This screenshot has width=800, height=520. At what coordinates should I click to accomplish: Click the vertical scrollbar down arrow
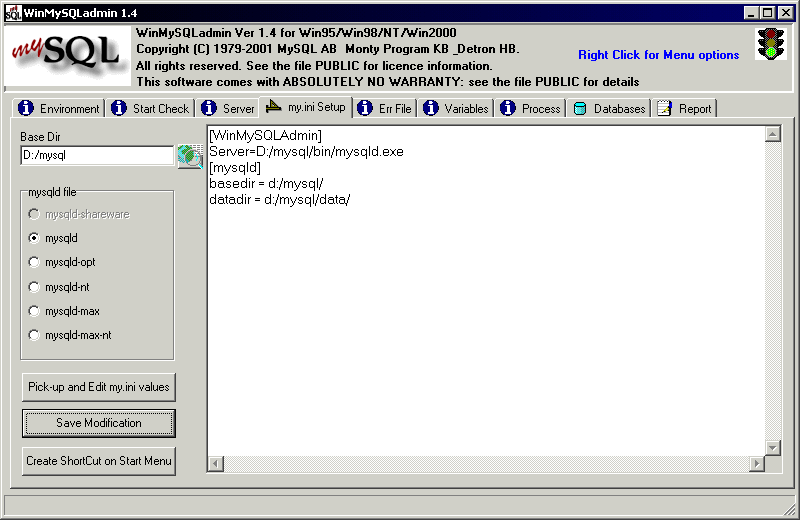773,447
